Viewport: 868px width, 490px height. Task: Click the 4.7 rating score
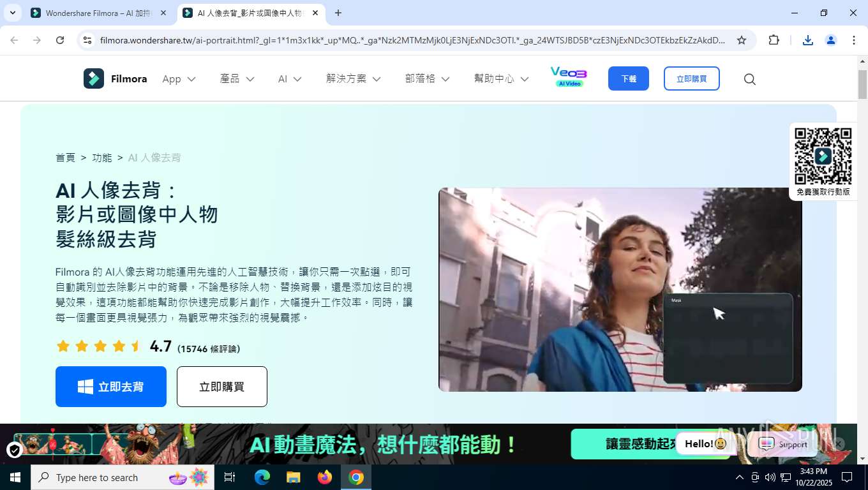tap(161, 346)
